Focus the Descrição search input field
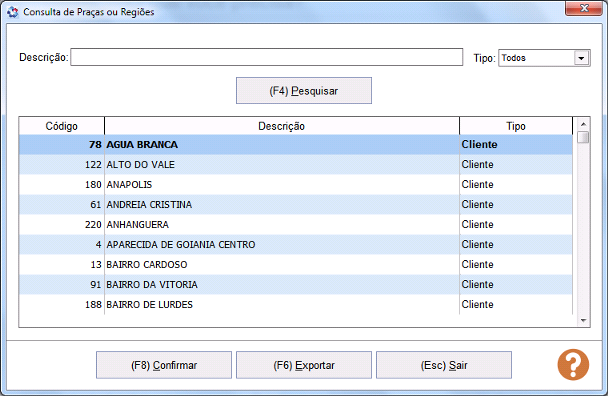This screenshot has height=396, width=608. click(x=267, y=57)
